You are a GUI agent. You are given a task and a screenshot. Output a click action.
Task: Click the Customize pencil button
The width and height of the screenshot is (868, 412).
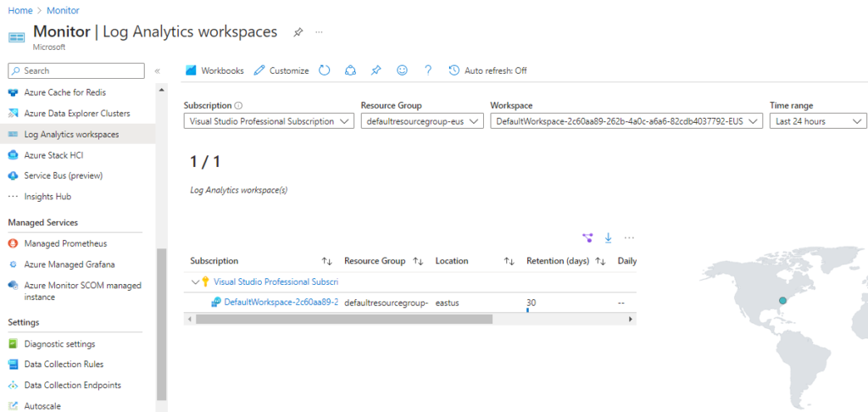coord(281,71)
